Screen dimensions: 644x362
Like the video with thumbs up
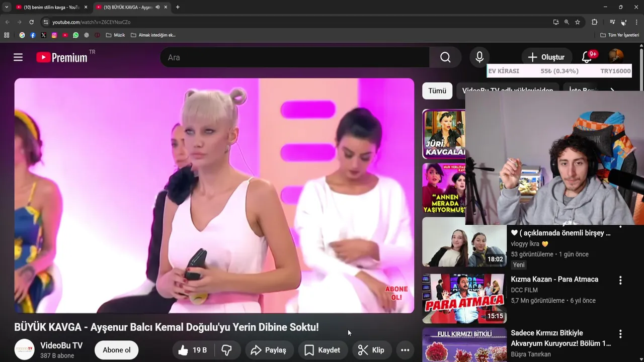click(x=193, y=350)
